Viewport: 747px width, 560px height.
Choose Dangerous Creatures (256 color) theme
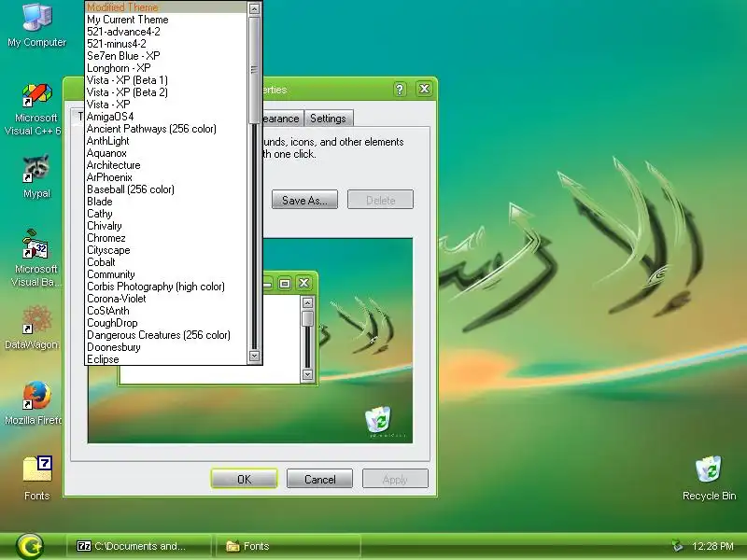coord(166,335)
